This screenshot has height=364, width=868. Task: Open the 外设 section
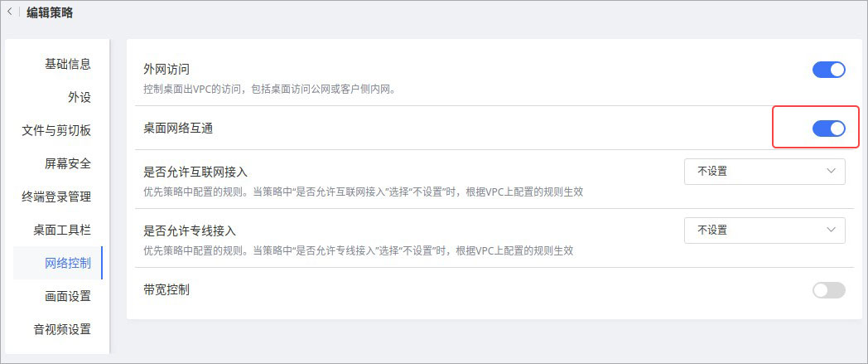pyautogui.click(x=80, y=97)
